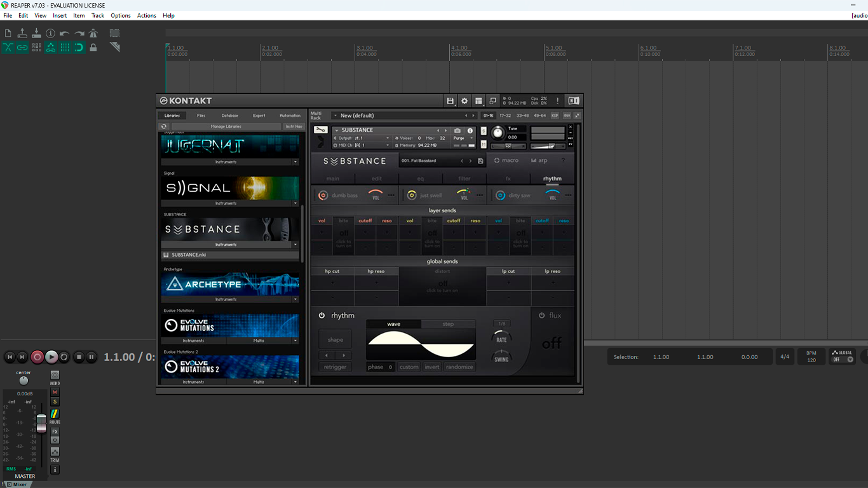The image size is (868, 488).
Task: Toggle item grouping chain-link icon
Action: tap(22, 47)
